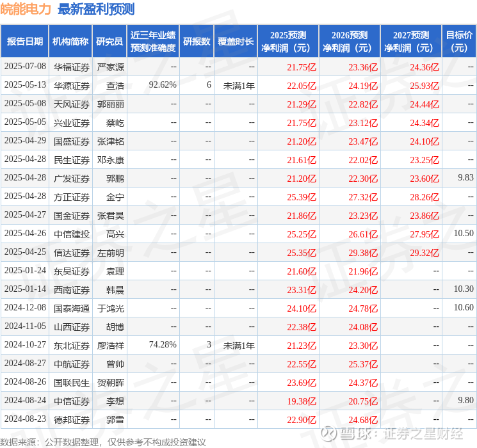Viewport: 477px width, 448px height.
Task: Select institution cell 信达证券
Action: pyautogui.click(x=72, y=253)
